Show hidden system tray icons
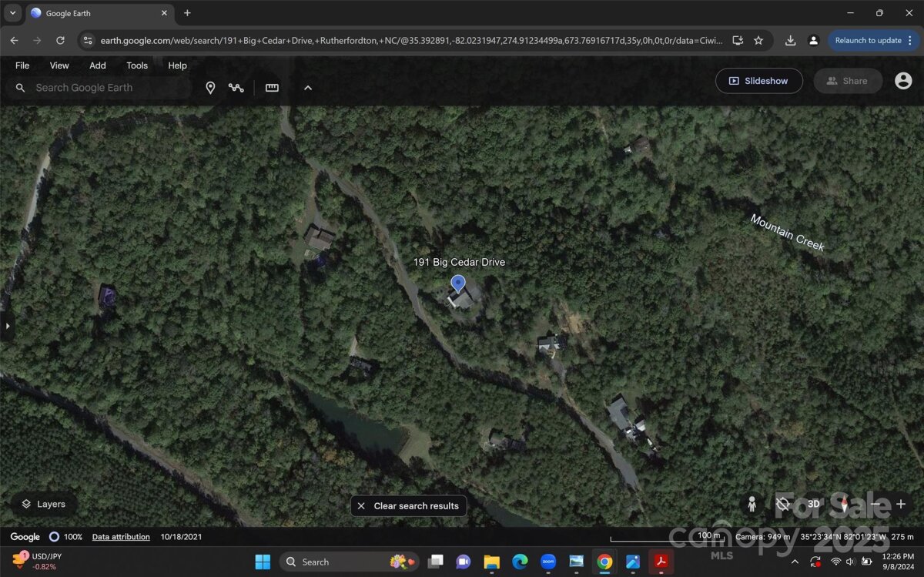924x577 pixels. 795,562
